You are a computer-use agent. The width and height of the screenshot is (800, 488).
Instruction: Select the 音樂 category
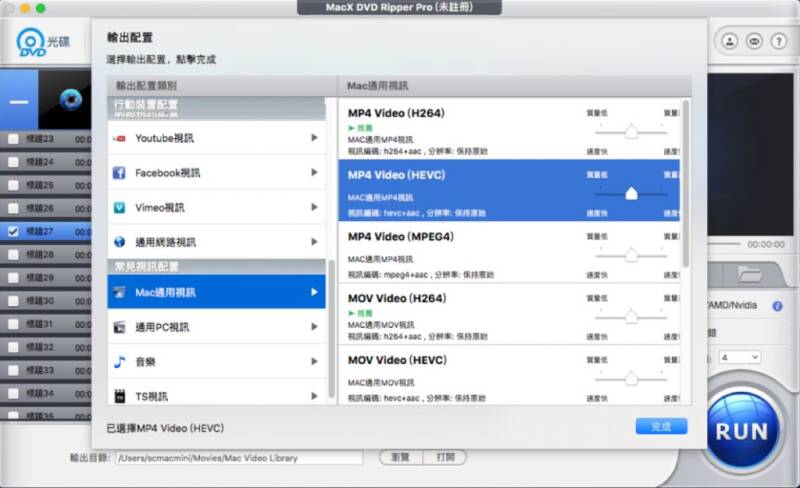pyautogui.click(x=216, y=361)
